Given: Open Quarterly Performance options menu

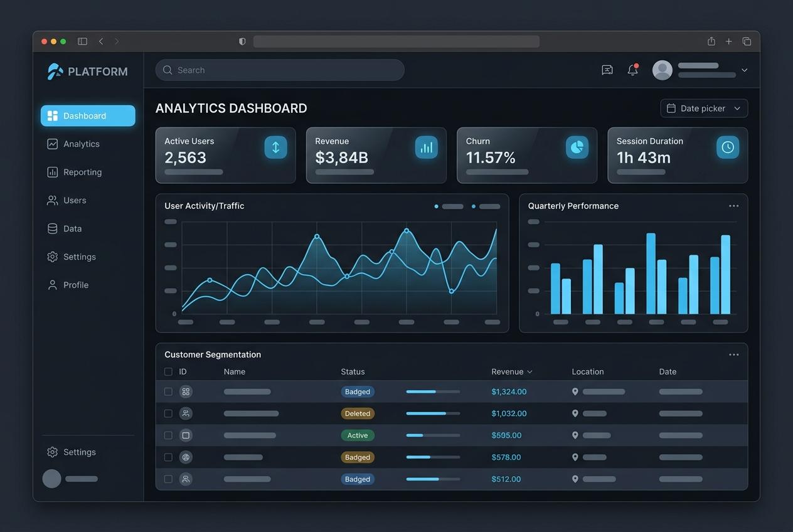Looking at the screenshot, I should pyautogui.click(x=734, y=206).
